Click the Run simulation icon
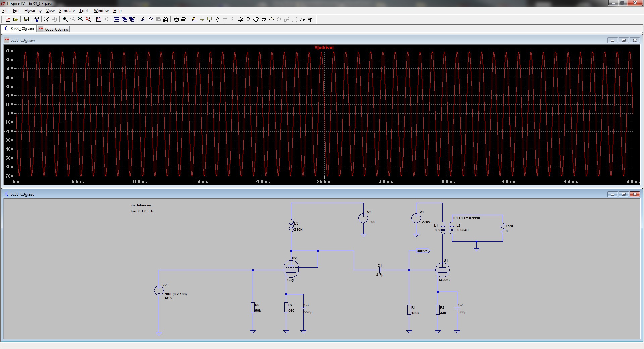The width and height of the screenshot is (644, 349). [x=47, y=19]
